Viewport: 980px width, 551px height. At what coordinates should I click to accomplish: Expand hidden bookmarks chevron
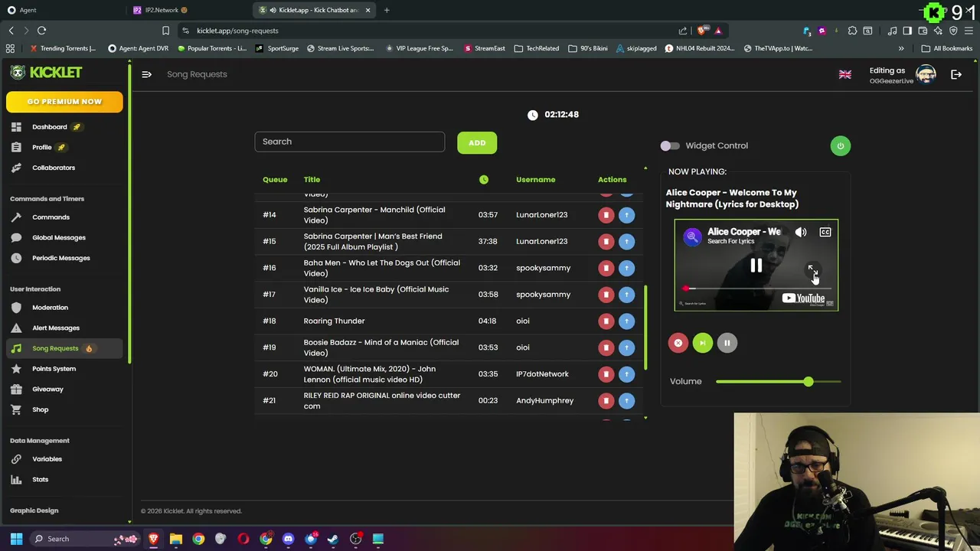901,48
